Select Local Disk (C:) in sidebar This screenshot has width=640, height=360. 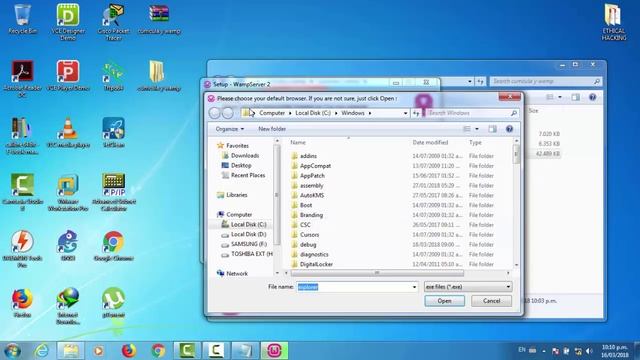tap(248, 224)
